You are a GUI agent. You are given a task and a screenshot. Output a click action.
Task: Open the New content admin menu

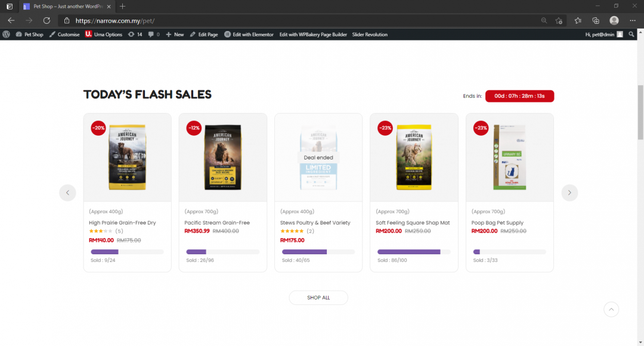(x=175, y=35)
